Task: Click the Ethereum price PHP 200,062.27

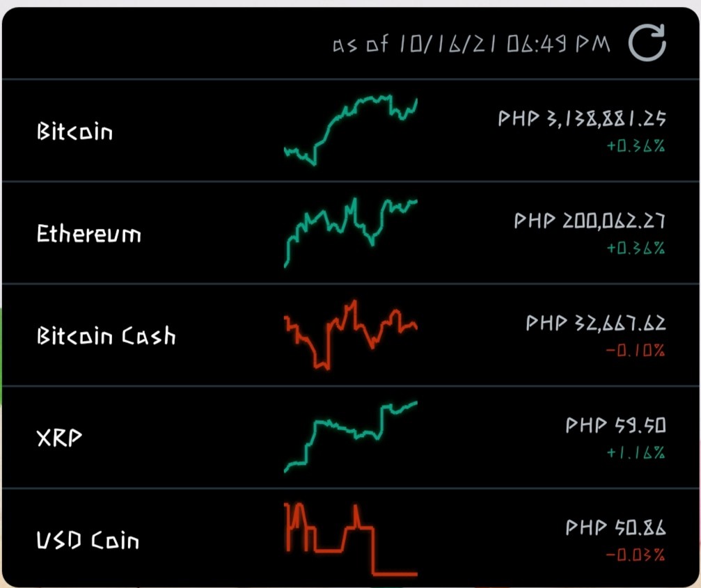Action: (590, 221)
